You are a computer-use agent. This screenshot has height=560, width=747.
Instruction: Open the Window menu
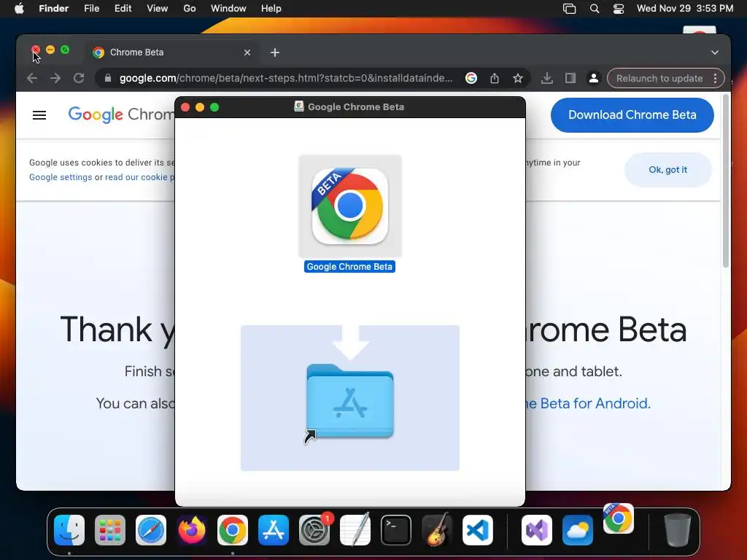(x=228, y=9)
